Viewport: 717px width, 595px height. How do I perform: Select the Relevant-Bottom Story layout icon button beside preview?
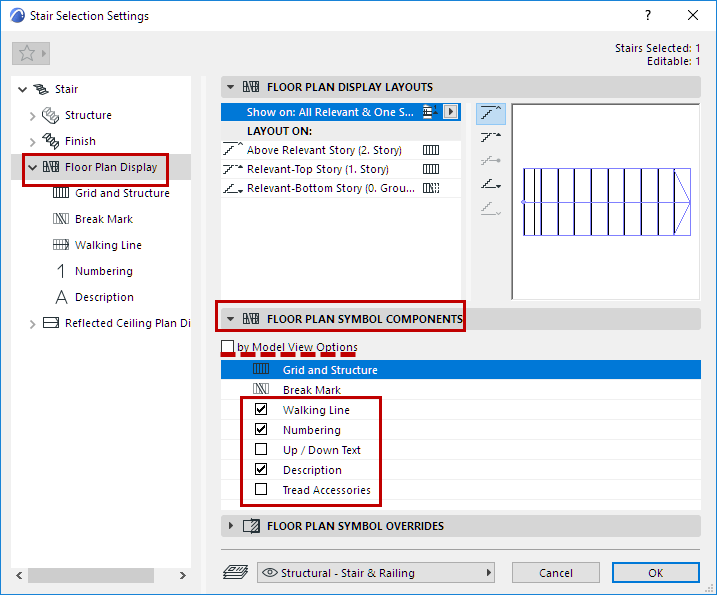(x=491, y=184)
